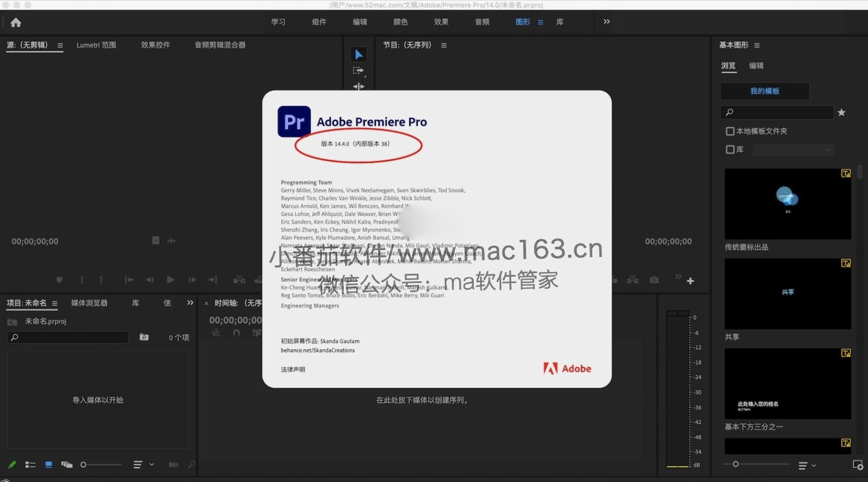Show hidden project panel tabs chevron
868x482 pixels.
(191, 303)
